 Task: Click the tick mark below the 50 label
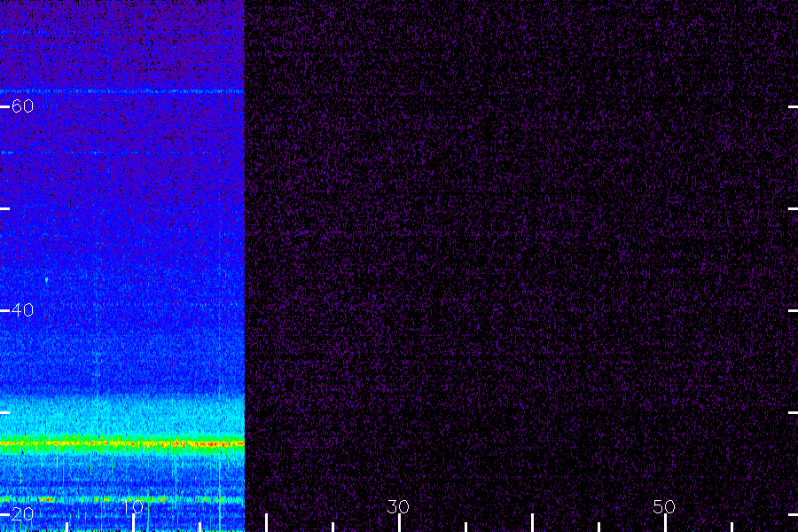click(665, 523)
